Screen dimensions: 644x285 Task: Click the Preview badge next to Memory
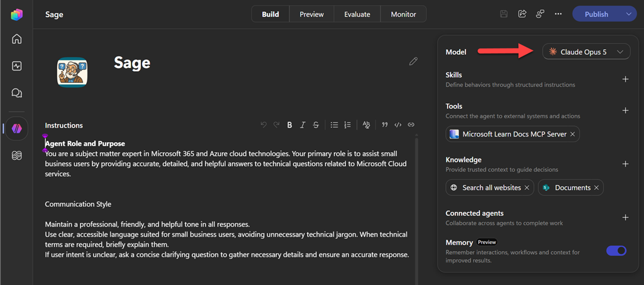click(487, 242)
